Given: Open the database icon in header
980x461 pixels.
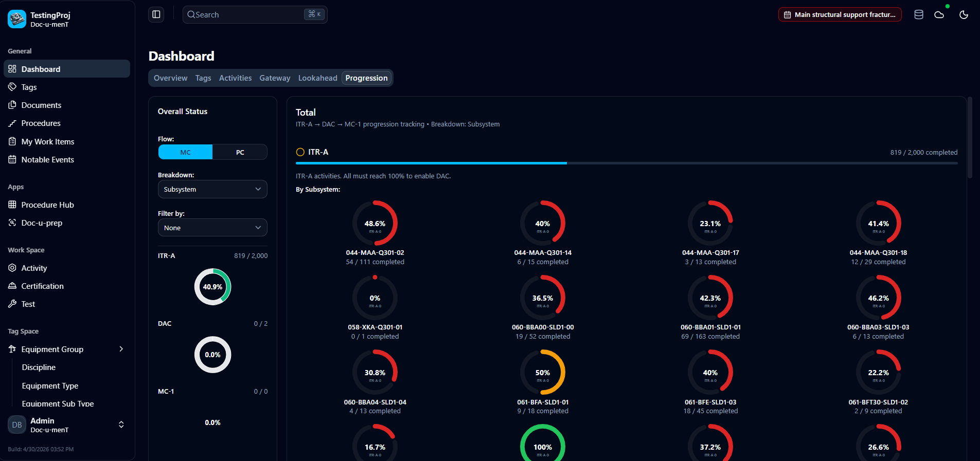Looking at the screenshot, I should click(x=919, y=14).
